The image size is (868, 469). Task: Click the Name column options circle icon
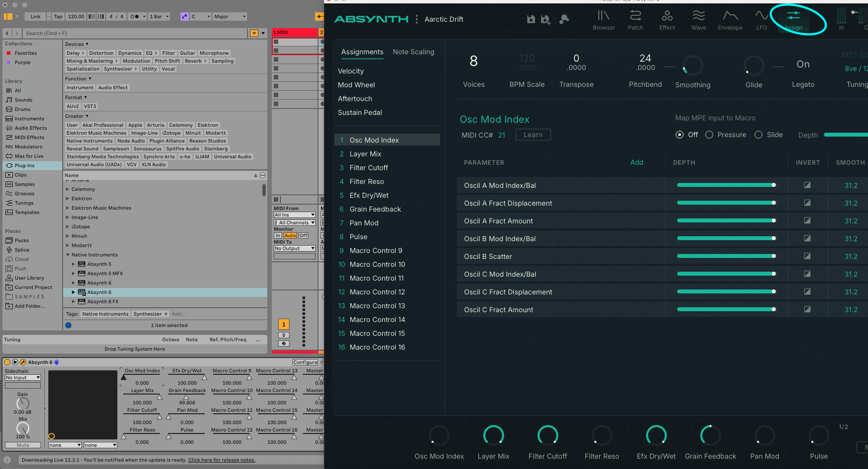[x=263, y=176]
